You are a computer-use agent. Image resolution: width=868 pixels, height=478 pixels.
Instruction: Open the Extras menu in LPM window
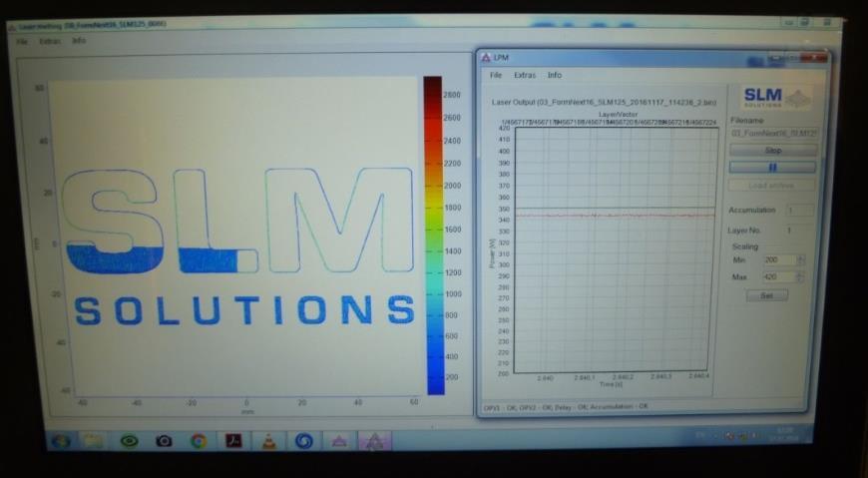(x=525, y=75)
